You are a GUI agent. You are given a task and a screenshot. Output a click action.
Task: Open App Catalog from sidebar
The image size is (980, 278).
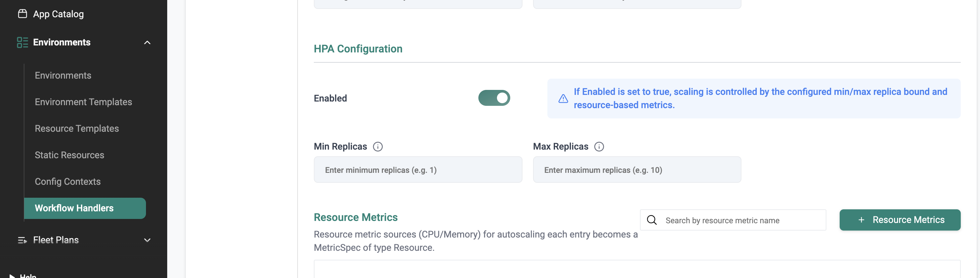point(58,14)
